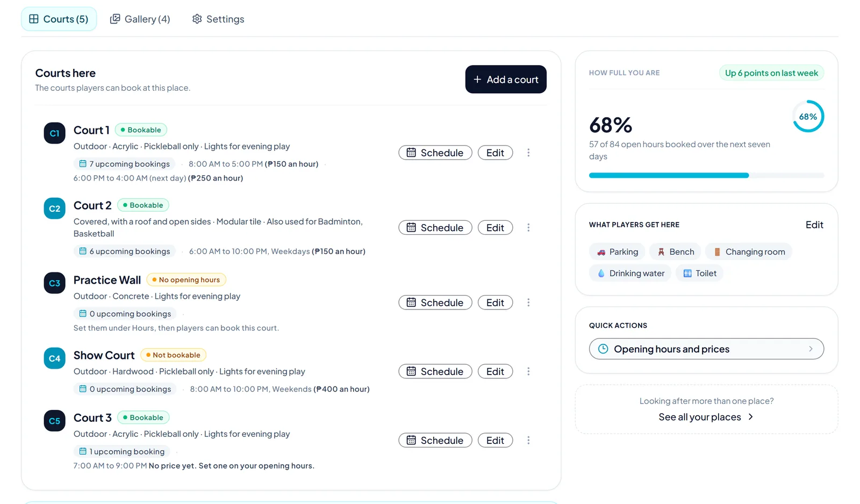Screen dimensions: 860x504
Task: Open more options menu for Court 3
Action: pos(528,441)
